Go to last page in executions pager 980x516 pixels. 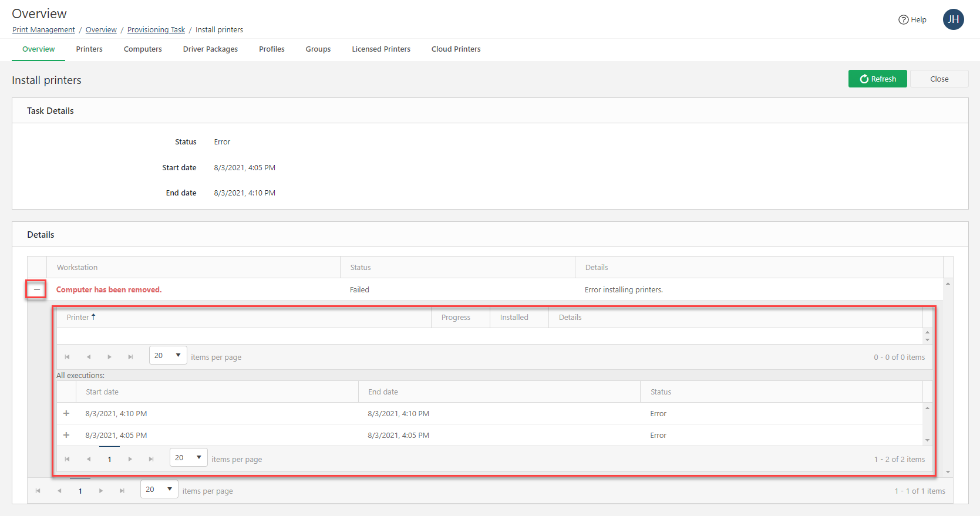[151, 459]
